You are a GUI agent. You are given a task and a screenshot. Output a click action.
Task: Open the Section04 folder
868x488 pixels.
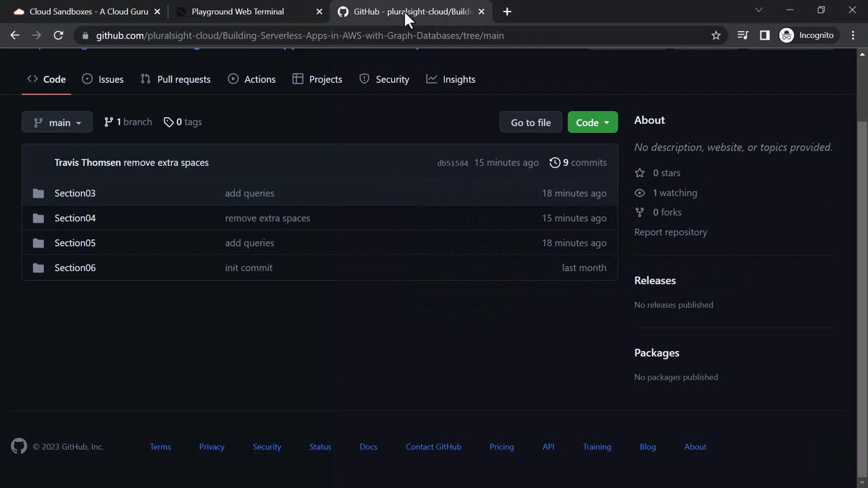pyautogui.click(x=75, y=218)
